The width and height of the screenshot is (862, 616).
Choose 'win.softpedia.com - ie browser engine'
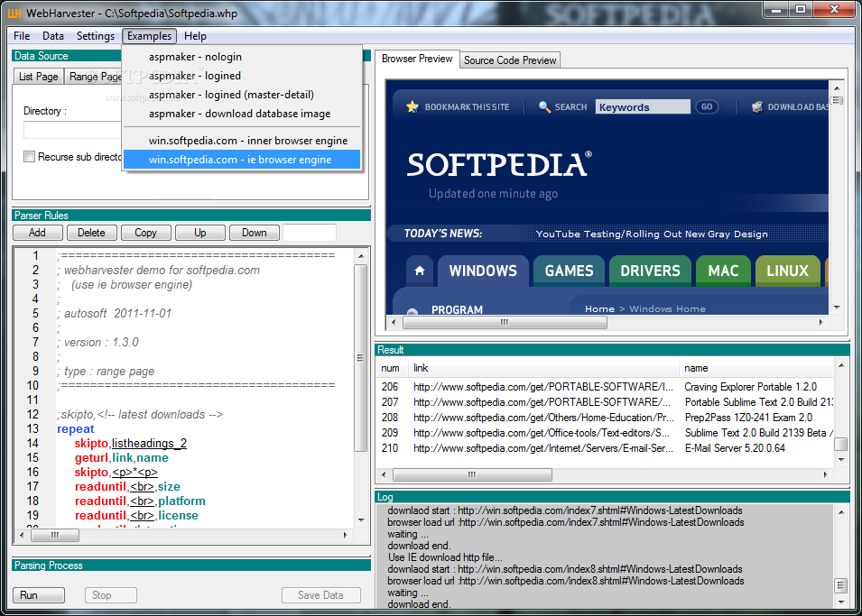click(x=242, y=160)
